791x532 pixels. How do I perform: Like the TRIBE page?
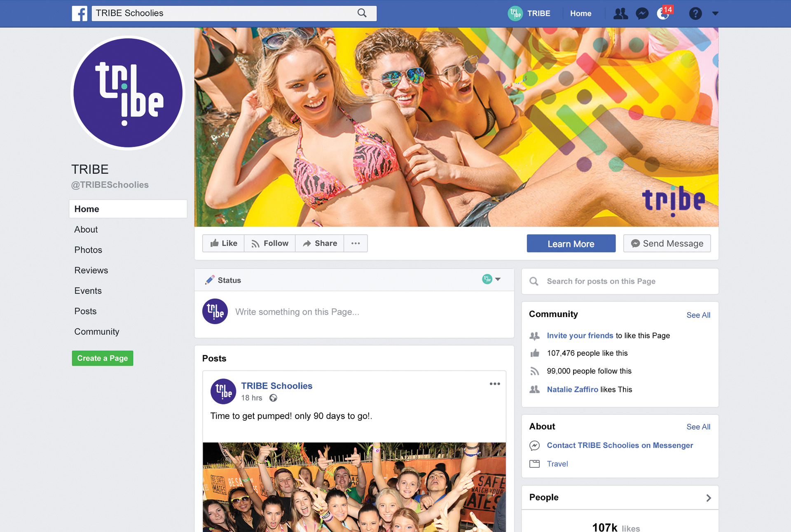[224, 243]
